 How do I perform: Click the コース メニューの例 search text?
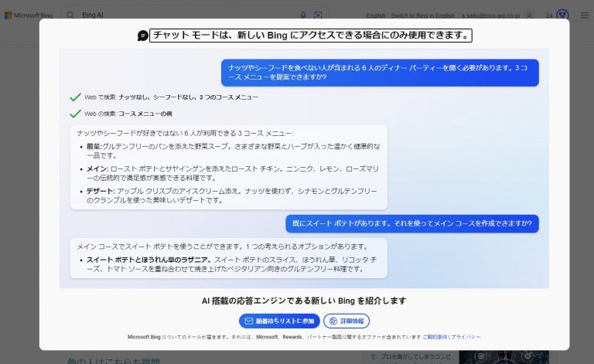(145, 114)
